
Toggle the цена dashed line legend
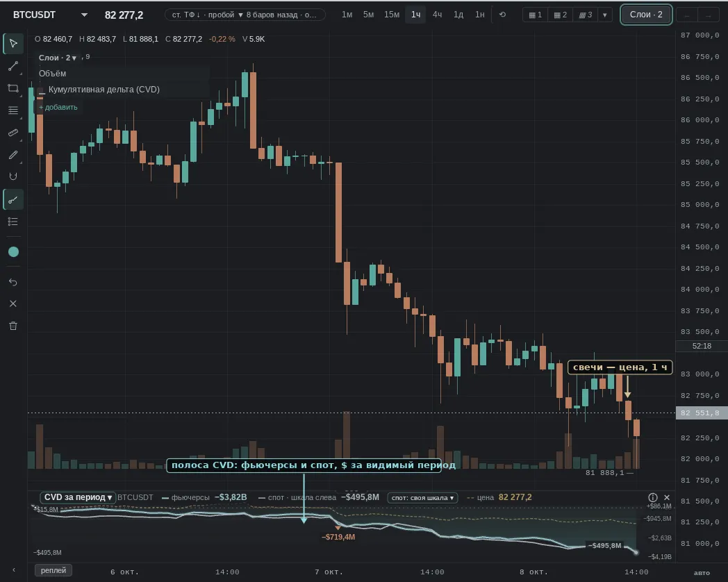coord(479,497)
